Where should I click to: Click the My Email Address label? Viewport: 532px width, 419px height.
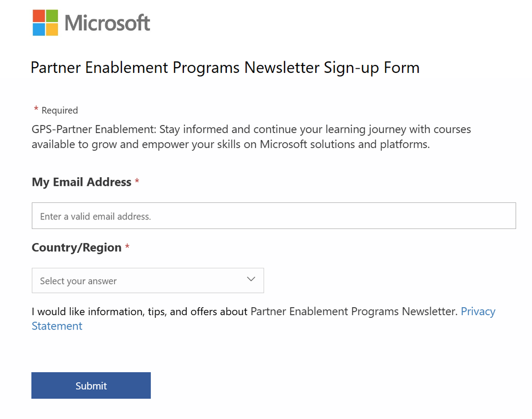coord(81,182)
